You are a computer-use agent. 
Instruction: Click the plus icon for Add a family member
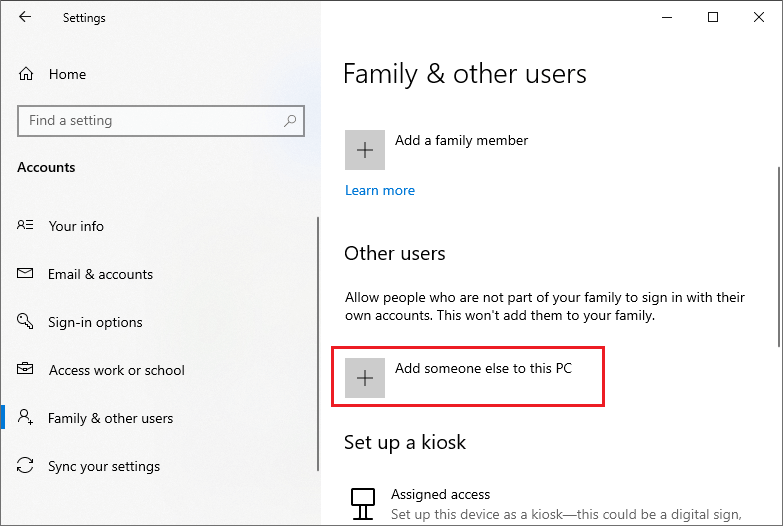(365, 150)
